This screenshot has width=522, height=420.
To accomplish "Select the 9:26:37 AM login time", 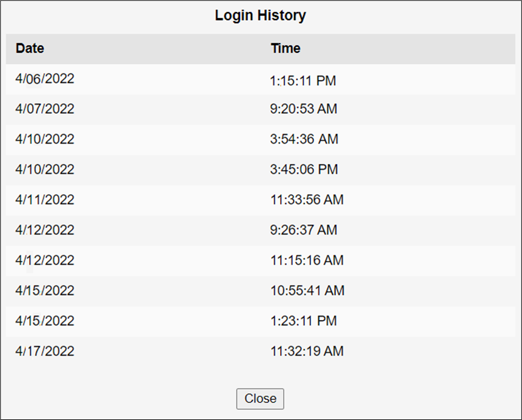I will click(x=304, y=230).
